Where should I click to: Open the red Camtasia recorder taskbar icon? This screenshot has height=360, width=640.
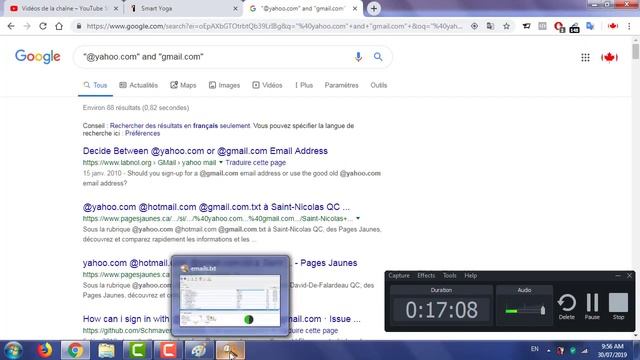click(168, 351)
